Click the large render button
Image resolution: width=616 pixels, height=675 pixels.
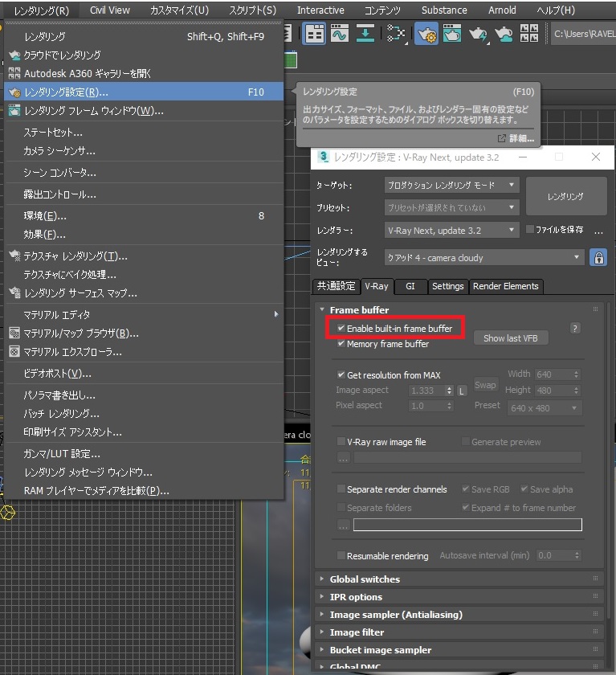point(565,196)
